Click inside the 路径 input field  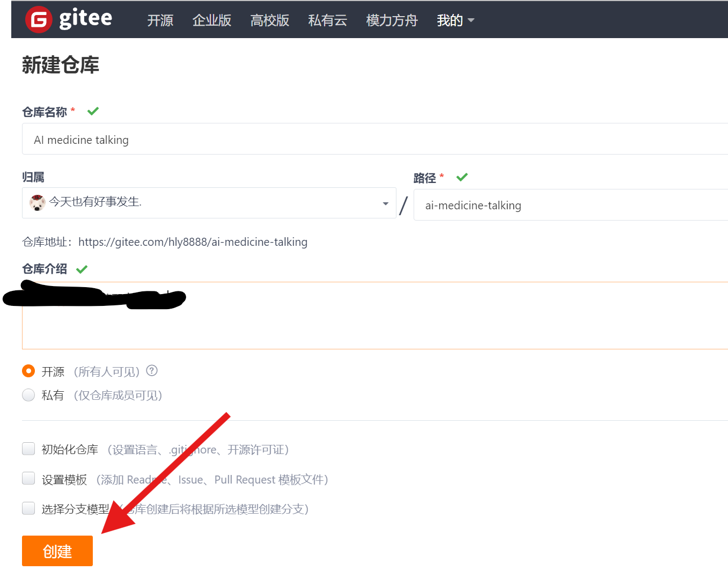click(x=536, y=205)
